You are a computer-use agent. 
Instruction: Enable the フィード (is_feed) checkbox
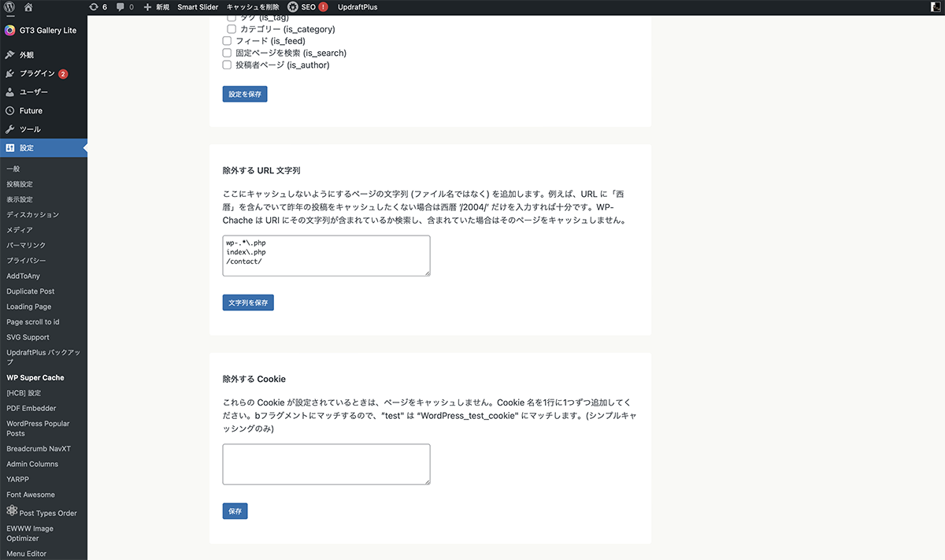228,41
